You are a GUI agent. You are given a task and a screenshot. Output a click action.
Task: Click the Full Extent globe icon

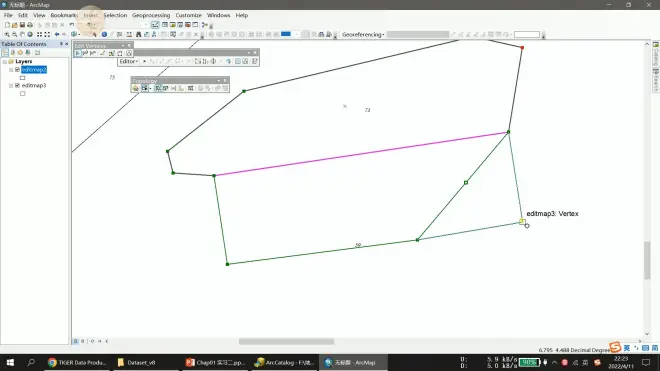tap(30, 35)
